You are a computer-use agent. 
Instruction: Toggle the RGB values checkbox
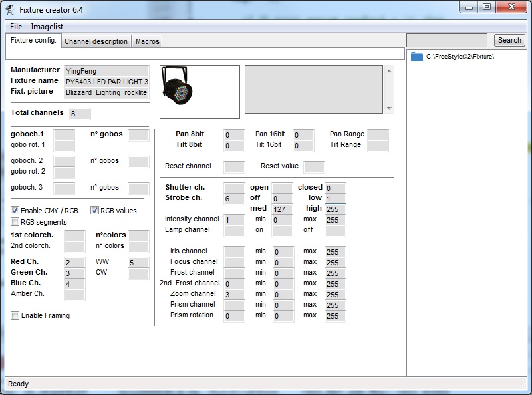click(x=94, y=211)
